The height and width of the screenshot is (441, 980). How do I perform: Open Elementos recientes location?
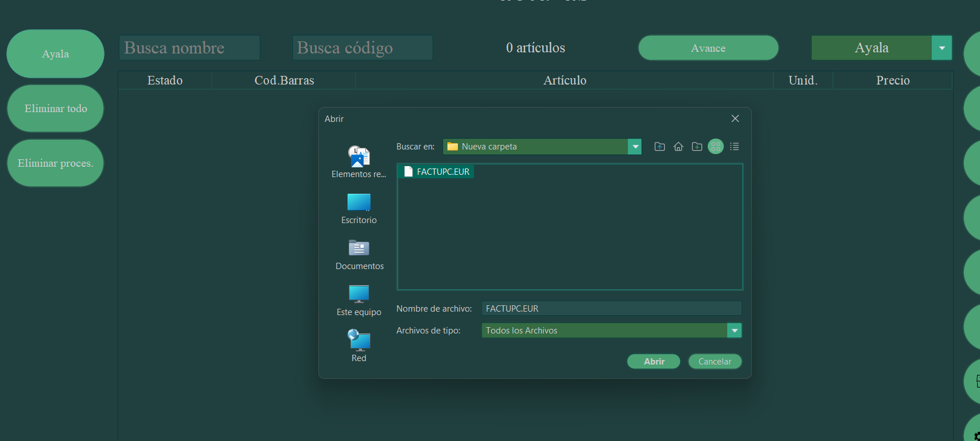(359, 162)
